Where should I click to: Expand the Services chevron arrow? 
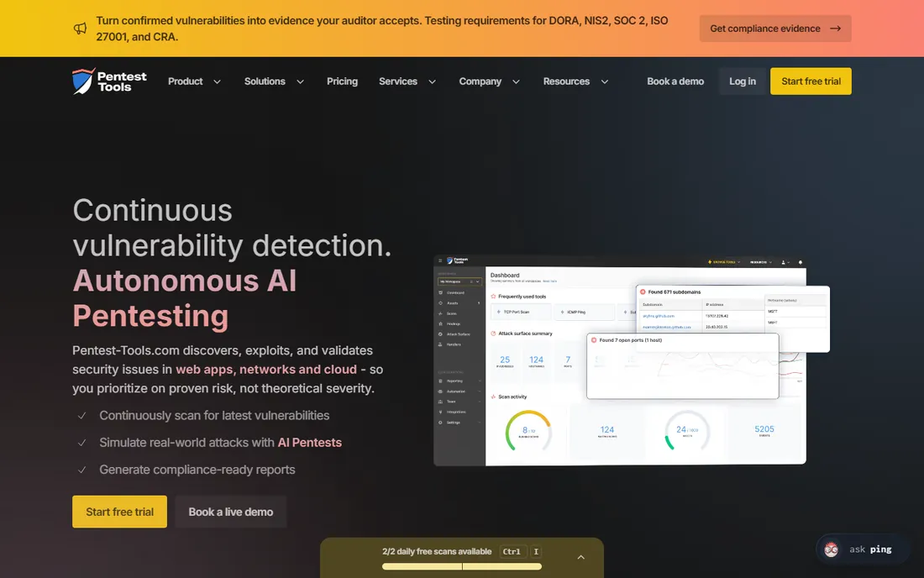coord(432,81)
